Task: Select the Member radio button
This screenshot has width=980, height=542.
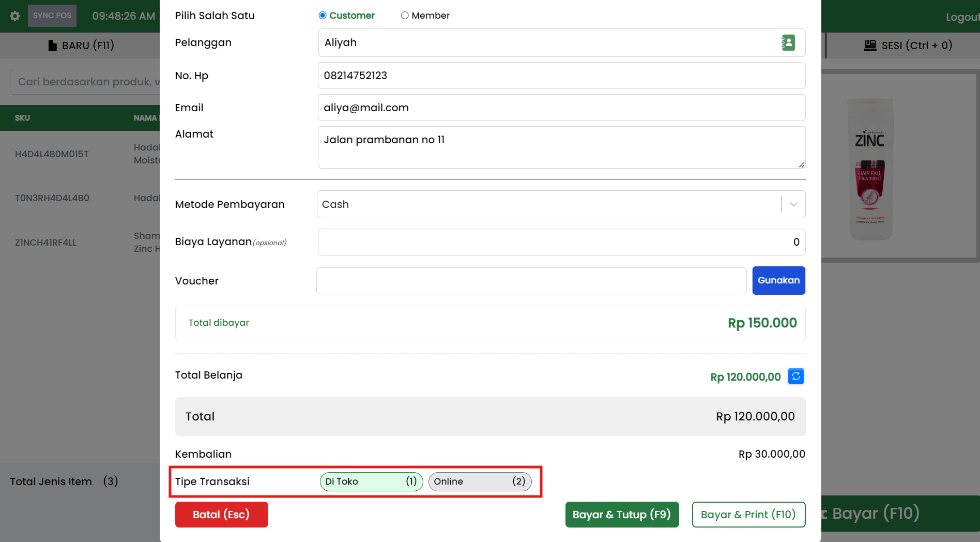Action: click(405, 16)
